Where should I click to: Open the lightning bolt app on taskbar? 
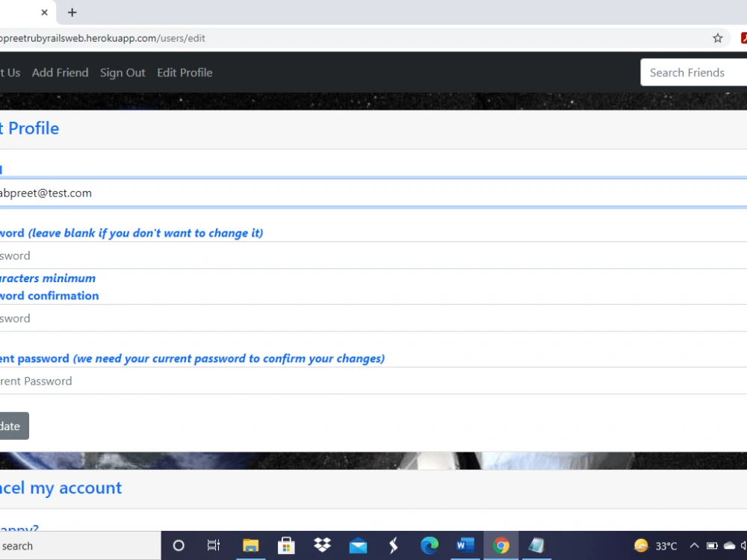coord(394,546)
